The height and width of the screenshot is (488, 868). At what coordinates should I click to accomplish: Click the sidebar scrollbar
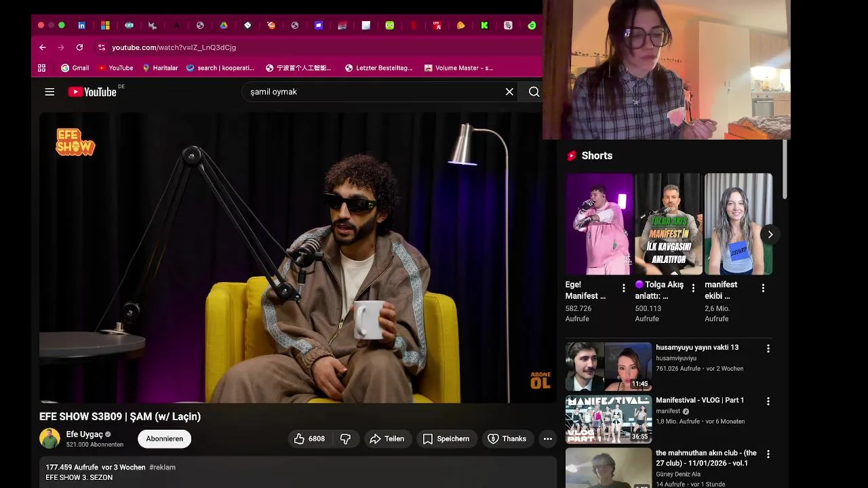click(786, 169)
